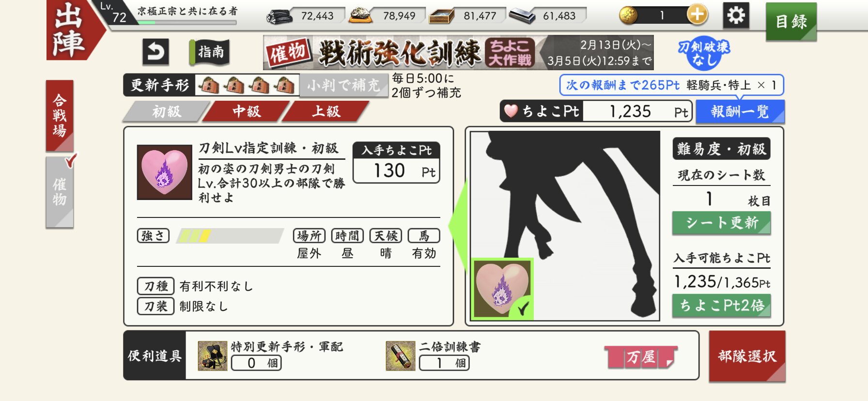Toggle the 刀剣破壊なし badge
Viewport: 868px width, 401px height.
coord(703,53)
